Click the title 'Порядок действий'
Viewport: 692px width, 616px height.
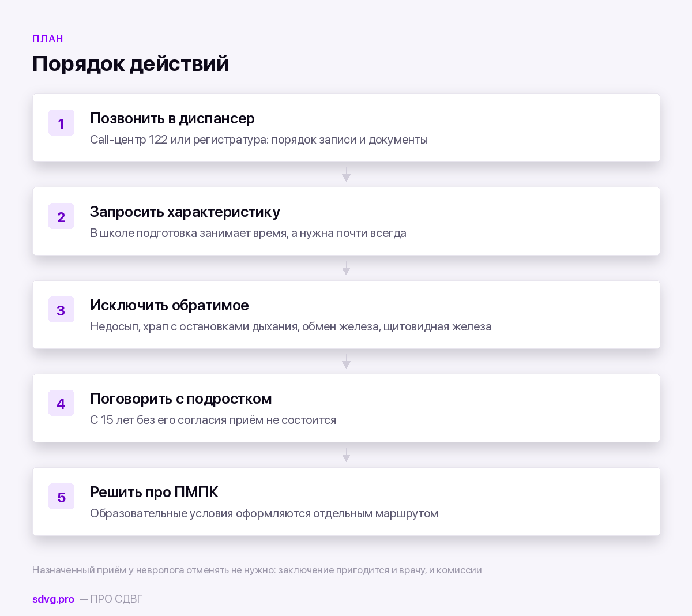tap(131, 64)
